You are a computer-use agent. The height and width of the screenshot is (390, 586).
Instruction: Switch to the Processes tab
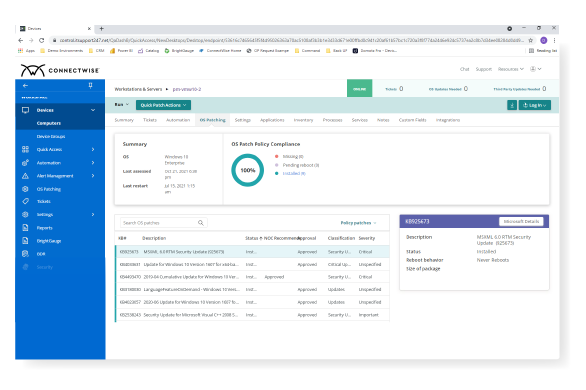pos(333,120)
